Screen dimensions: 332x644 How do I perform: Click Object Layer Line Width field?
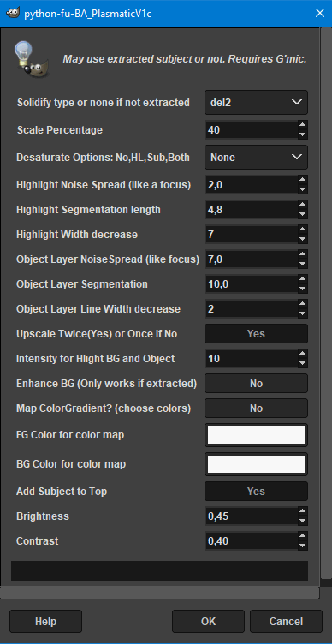click(x=252, y=309)
